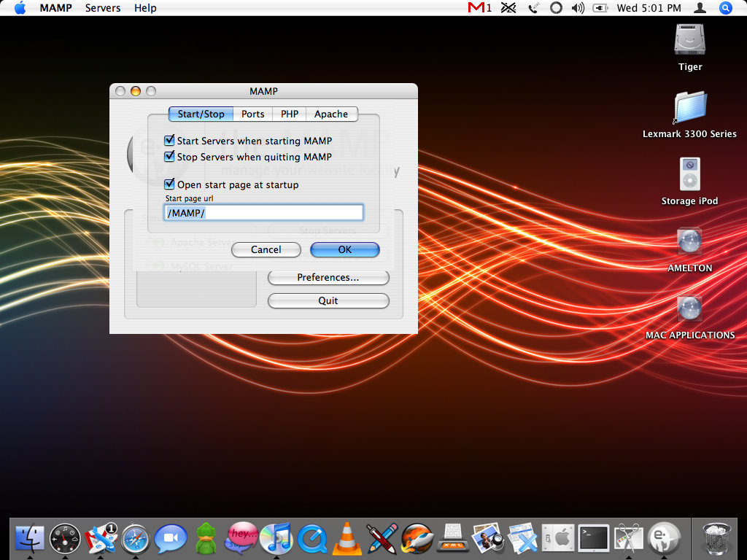This screenshot has height=560, width=747.
Task: Open the pen and pencil app icon
Action: (x=382, y=539)
